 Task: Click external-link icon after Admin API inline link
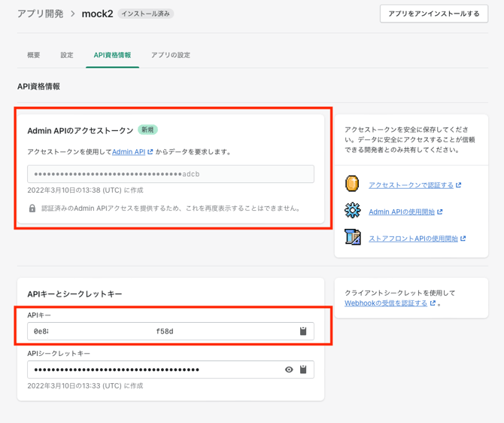pos(150,151)
